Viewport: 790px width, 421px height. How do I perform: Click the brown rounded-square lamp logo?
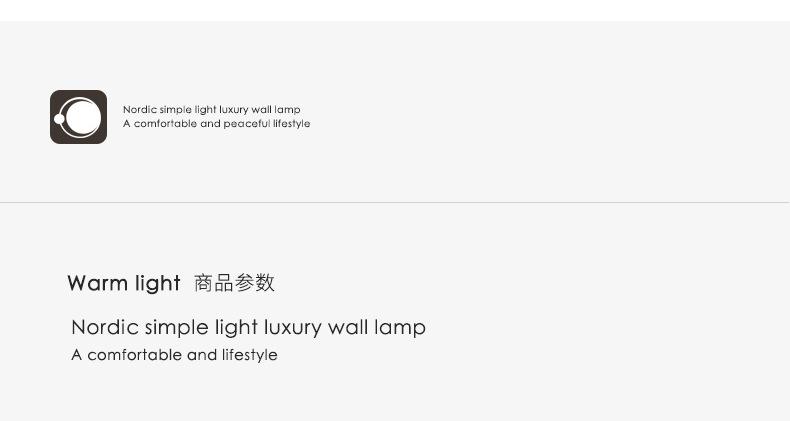click(78, 117)
